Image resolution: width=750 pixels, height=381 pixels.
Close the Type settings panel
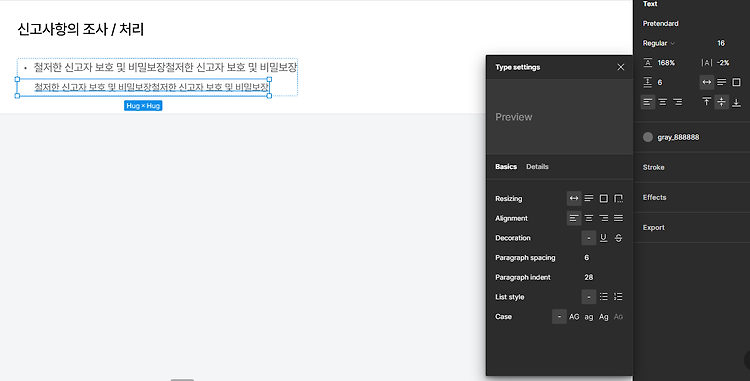(x=620, y=67)
